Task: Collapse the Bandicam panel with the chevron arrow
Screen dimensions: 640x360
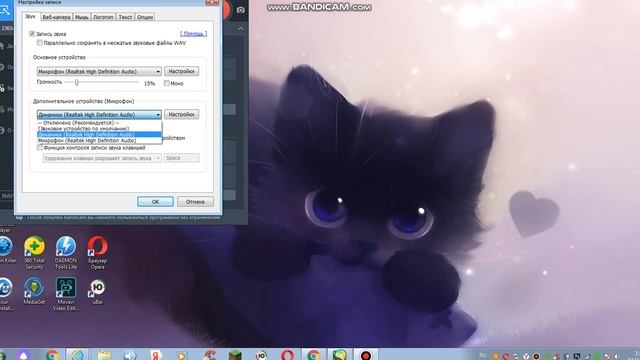Action: [x=240, y=29]
